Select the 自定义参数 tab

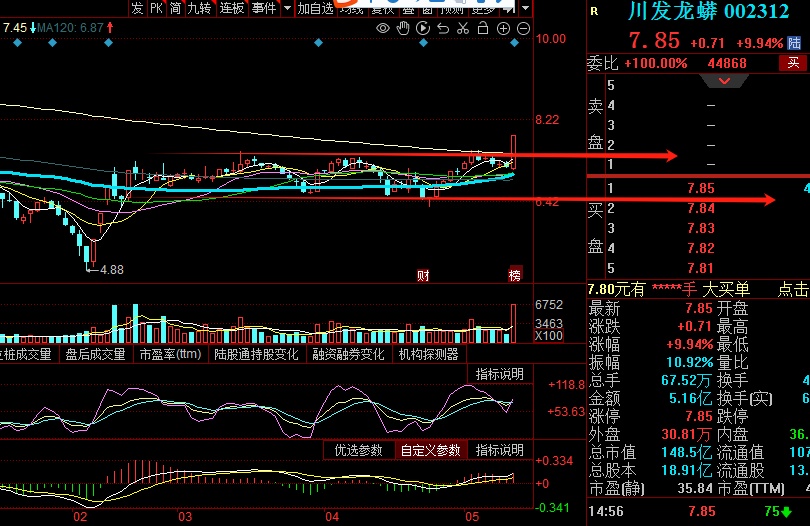430,450
